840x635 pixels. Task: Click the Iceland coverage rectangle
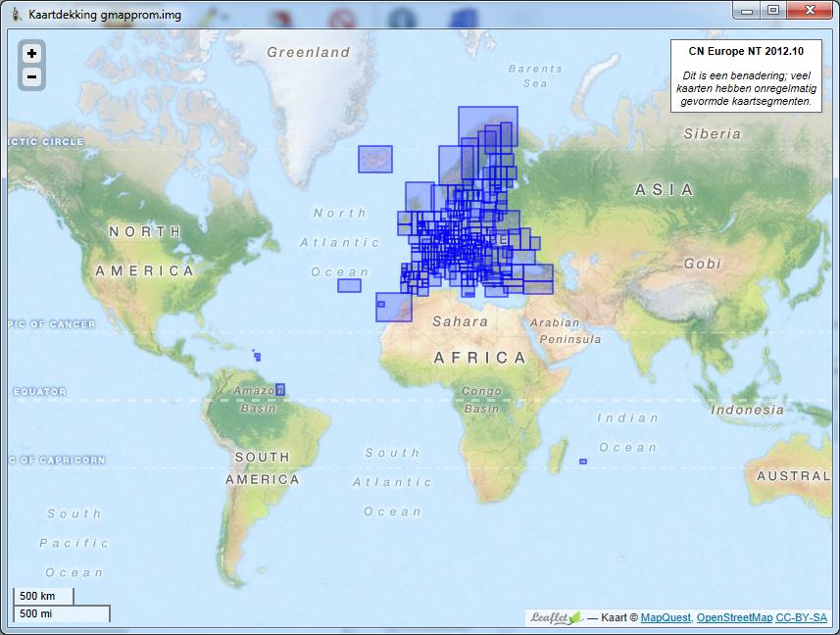(x=375, y=159)
